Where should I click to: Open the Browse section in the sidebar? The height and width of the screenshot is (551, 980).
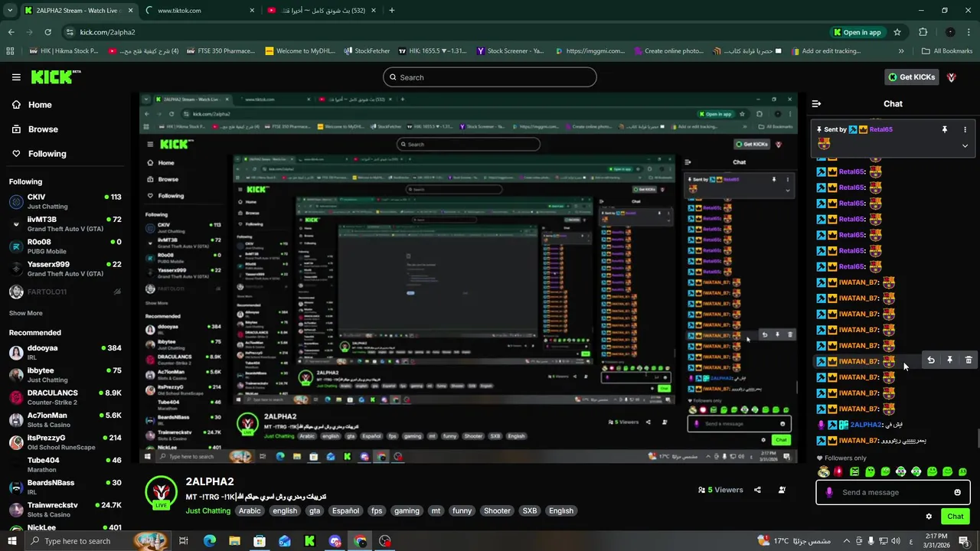point(43,129)
